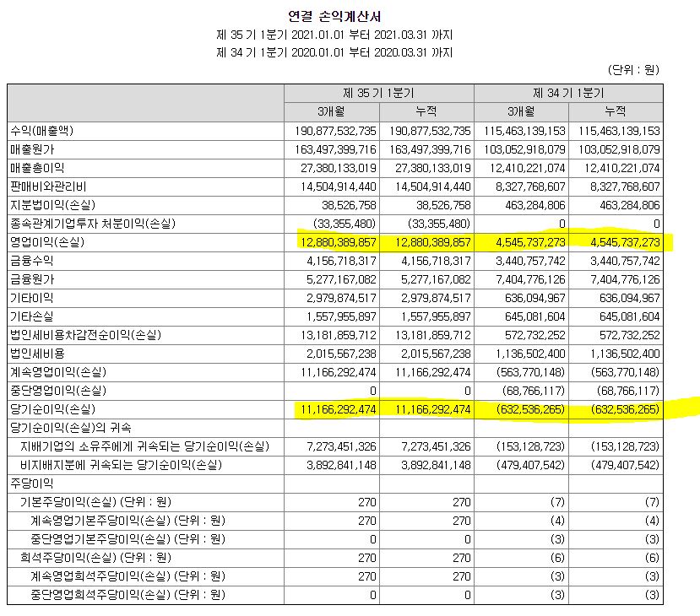Click 8,327,768,607 in the 제 34 기 3개월 column
Image resolution: width=700 pixels, height=616 pixels.
coord(530,186)
